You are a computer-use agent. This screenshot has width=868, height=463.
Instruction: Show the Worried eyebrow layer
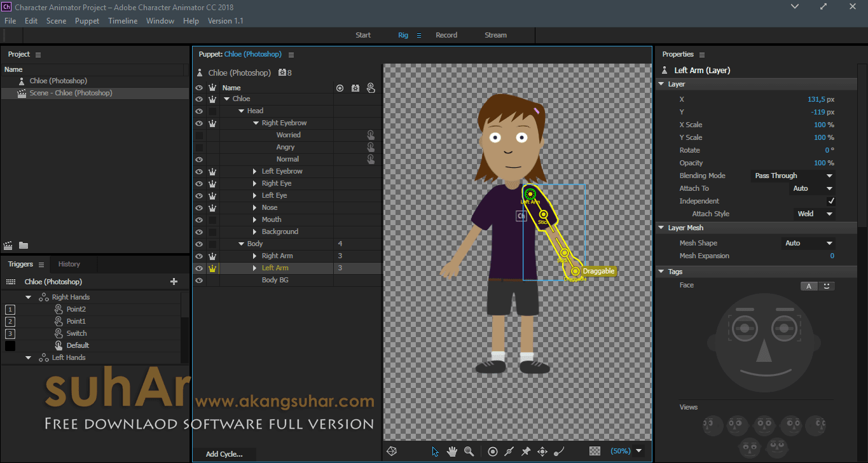199,135
